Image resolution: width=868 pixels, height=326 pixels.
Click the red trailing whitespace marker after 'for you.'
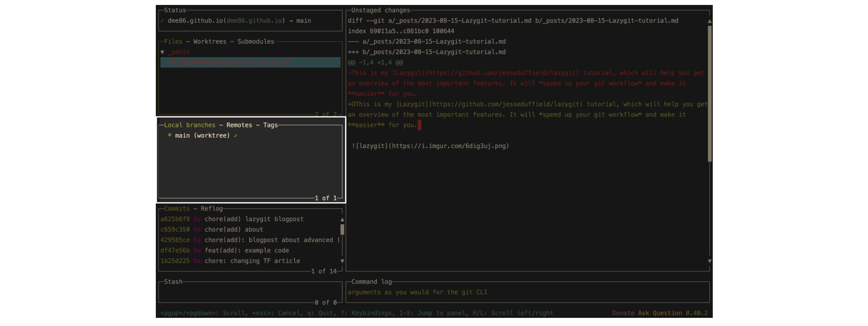[x=419, y=125]
